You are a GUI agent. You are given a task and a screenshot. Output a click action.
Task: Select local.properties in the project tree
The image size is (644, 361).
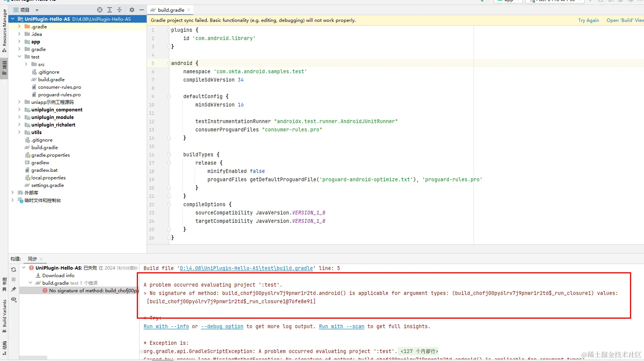pos(48,177)
